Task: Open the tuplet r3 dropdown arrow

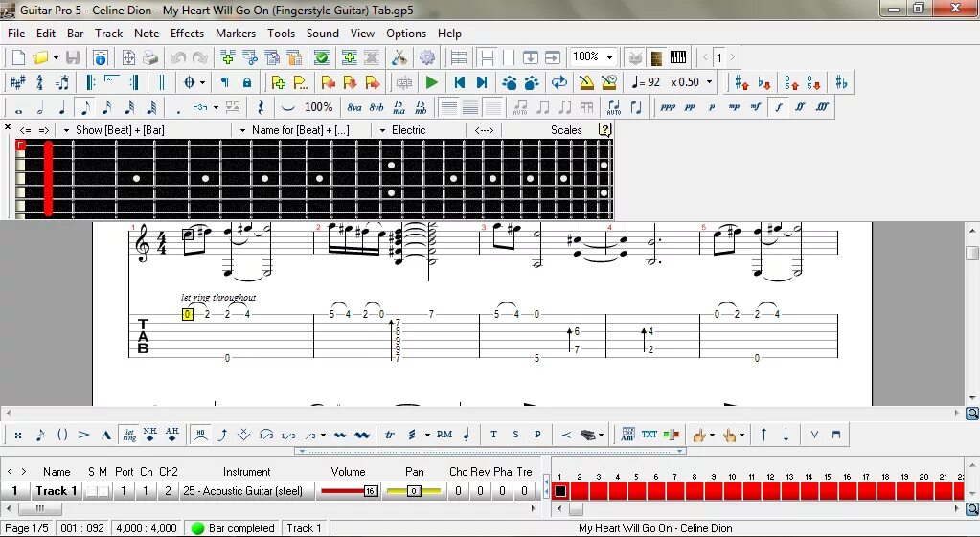Action: point(216,107)
